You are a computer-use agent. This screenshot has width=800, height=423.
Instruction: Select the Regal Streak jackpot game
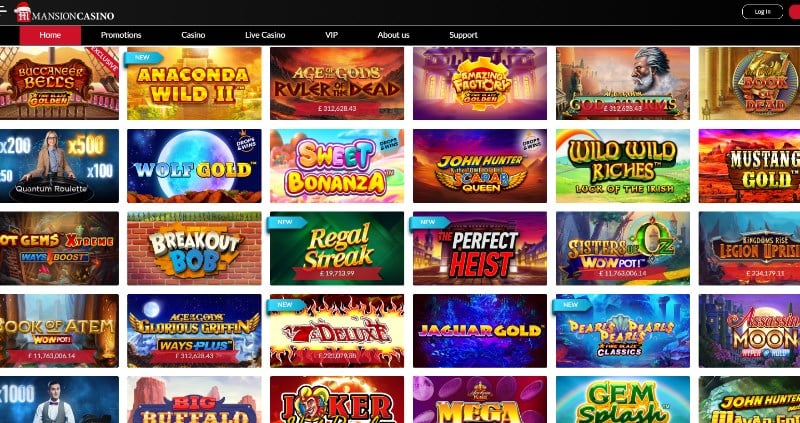tap(337, 248)
